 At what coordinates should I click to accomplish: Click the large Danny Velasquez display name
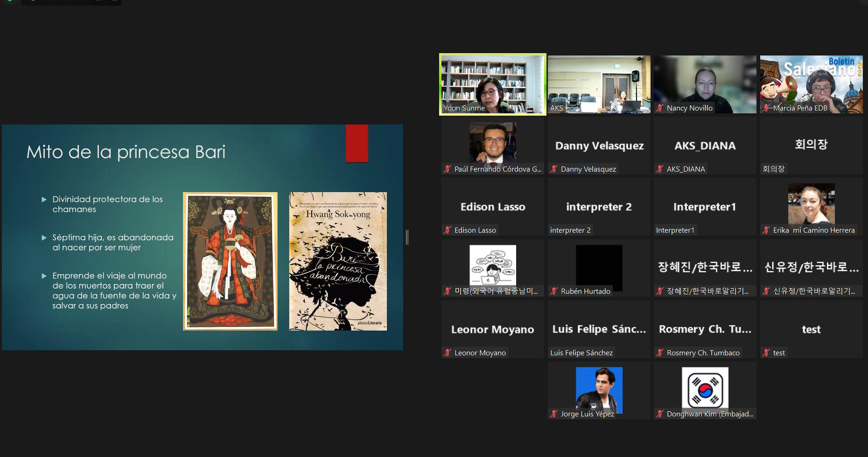pyautogui.click(x=599, y=146)
